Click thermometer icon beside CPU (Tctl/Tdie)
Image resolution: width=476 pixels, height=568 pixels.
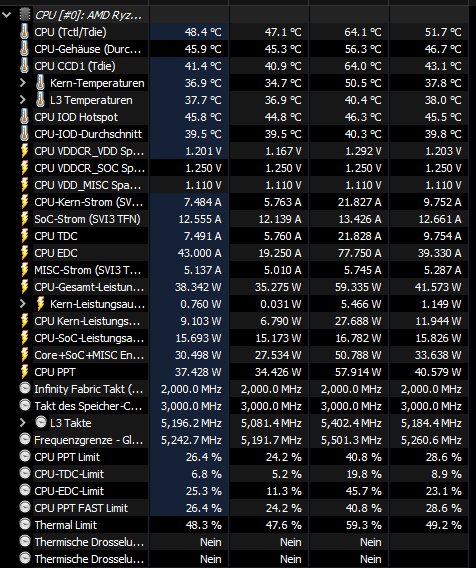click(x=24, y=32)
